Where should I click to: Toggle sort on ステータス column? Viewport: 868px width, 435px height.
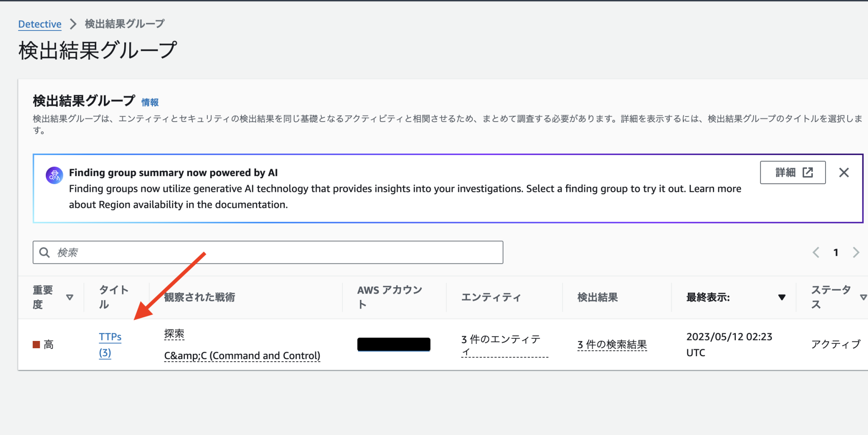click(x=863, y=297)
